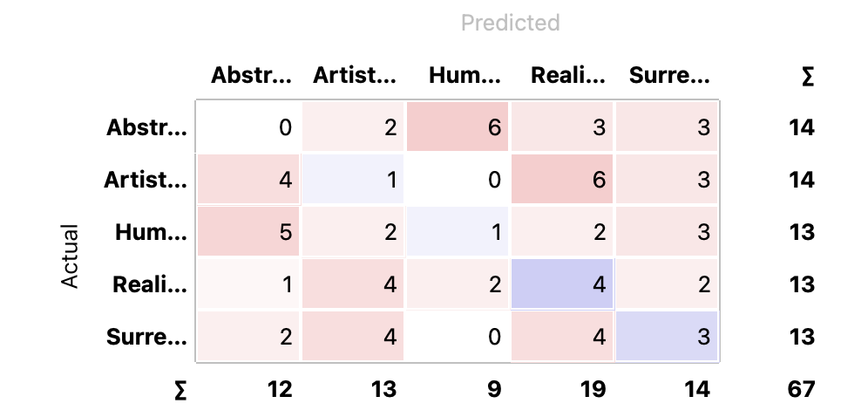
Task: Click the Surre predicted column header
Action: click(669, 75)
